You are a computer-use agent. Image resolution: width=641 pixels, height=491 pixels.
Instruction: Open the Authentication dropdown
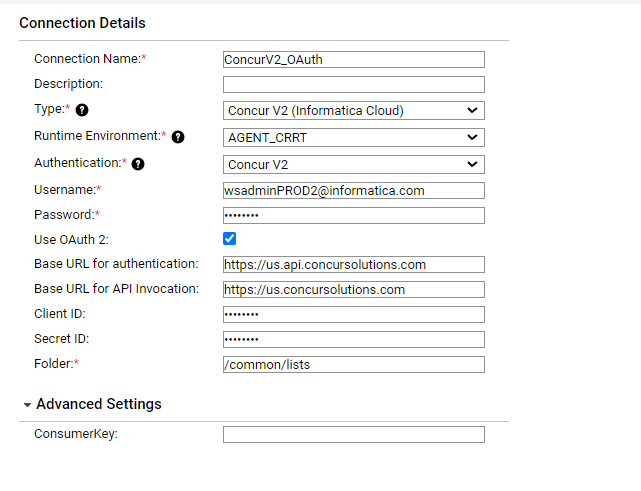[354, 164]
